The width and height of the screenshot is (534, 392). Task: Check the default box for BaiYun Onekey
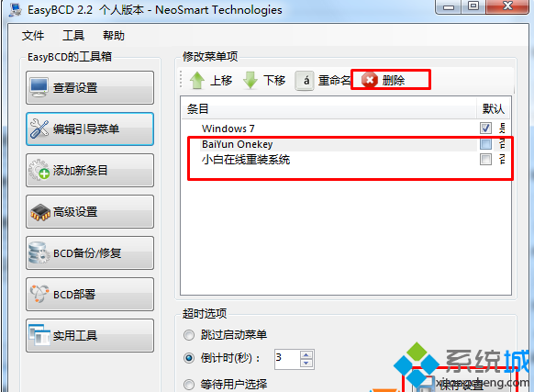[x=485, y=144]
